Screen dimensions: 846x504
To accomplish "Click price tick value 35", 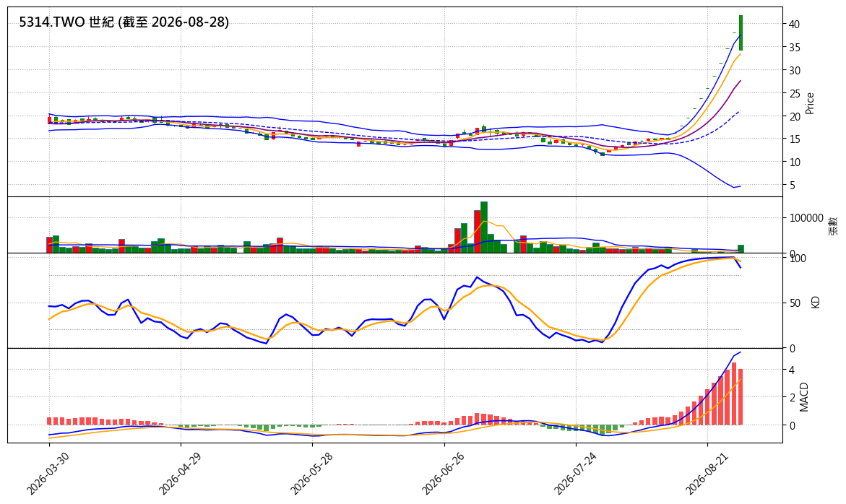I will 794,48.
